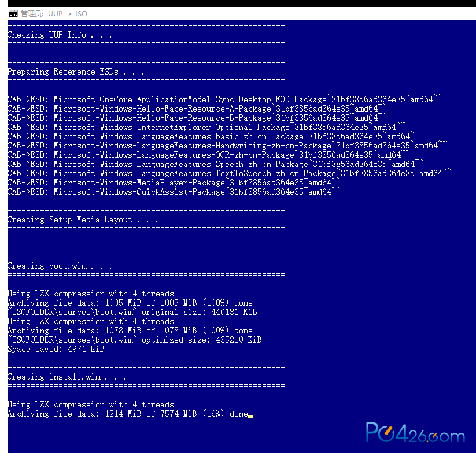Click the 'Creating install.wim' heading
This screenshot has height=453, width=476.
point(67,377)
